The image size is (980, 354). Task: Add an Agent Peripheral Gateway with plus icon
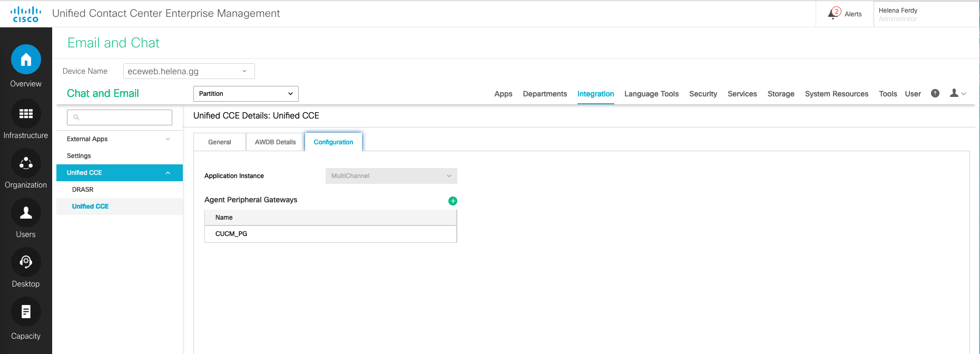coord(453,201)
